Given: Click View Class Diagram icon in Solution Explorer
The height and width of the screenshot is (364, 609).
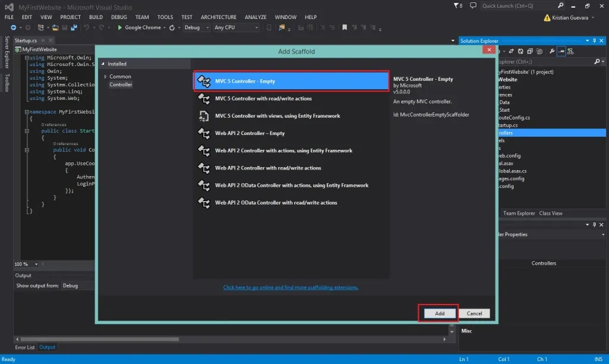Looking at the screenshot, I should (570, 51).
